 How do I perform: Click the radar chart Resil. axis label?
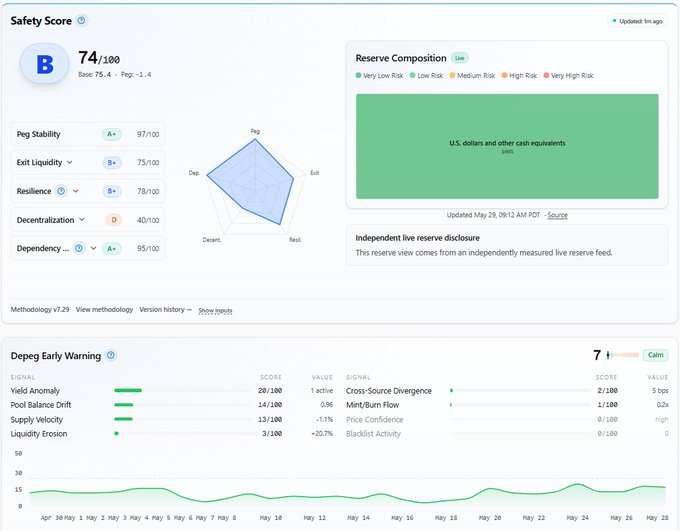tap(295, 239)
